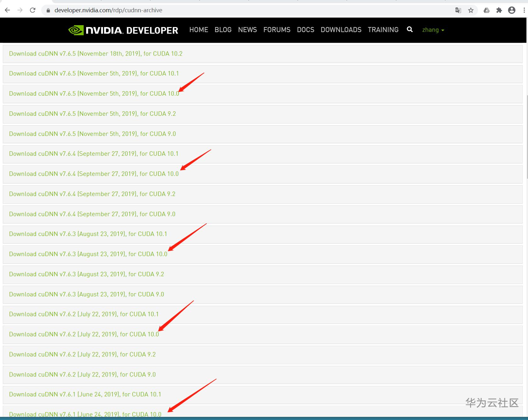Open the NEWS nav item
This screenshot has height=420, width=528.
click(x=247, y=30)
